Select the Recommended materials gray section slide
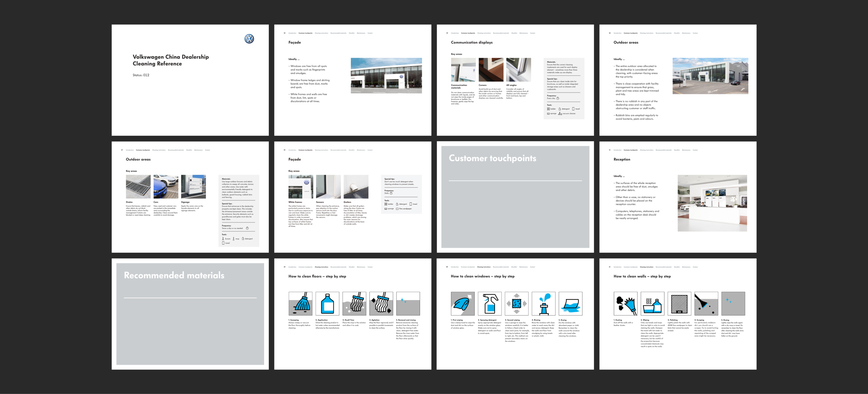The width and height of the screenshot is (868, 394). tap(190, 314)
